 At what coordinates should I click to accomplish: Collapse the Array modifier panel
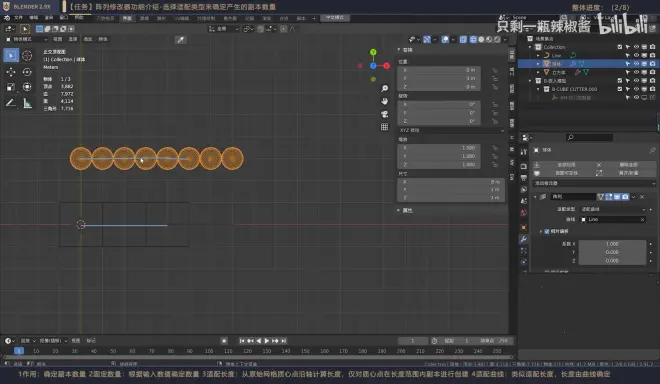(535, 197)
